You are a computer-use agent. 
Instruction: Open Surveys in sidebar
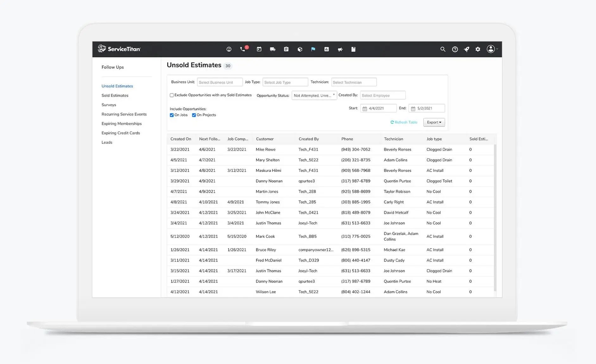[109, 105]
